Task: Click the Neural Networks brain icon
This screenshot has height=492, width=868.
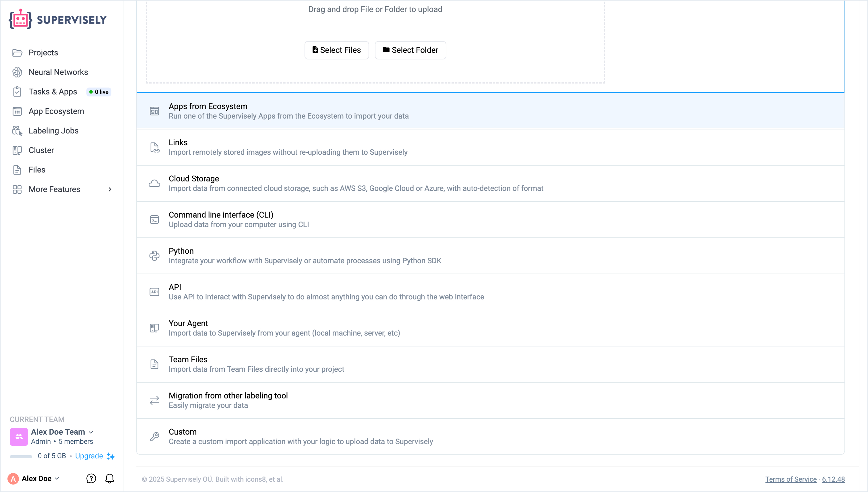Action: (x=17, y=72)
